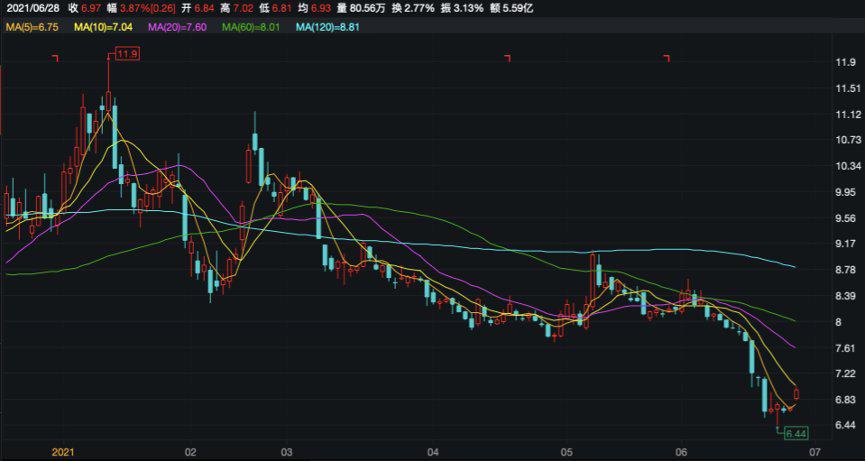Click the red marker above late May

667,59
